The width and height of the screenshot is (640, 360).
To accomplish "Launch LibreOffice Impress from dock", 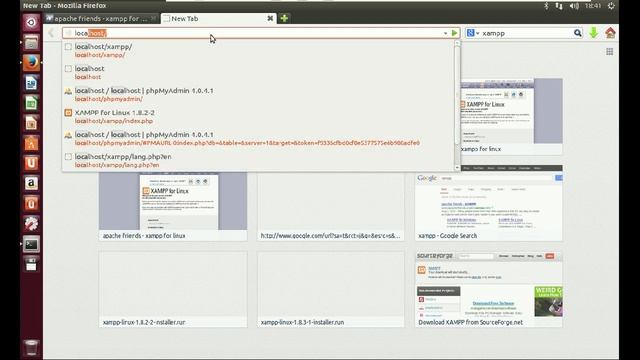I will tap(31, 123).
